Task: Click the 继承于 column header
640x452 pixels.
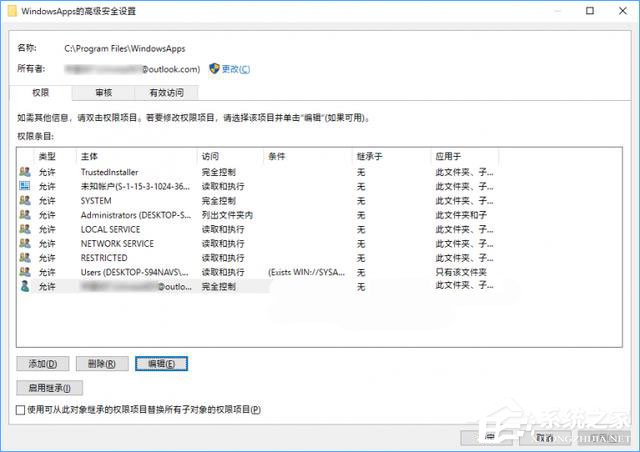Action: [x=391, y=156]
